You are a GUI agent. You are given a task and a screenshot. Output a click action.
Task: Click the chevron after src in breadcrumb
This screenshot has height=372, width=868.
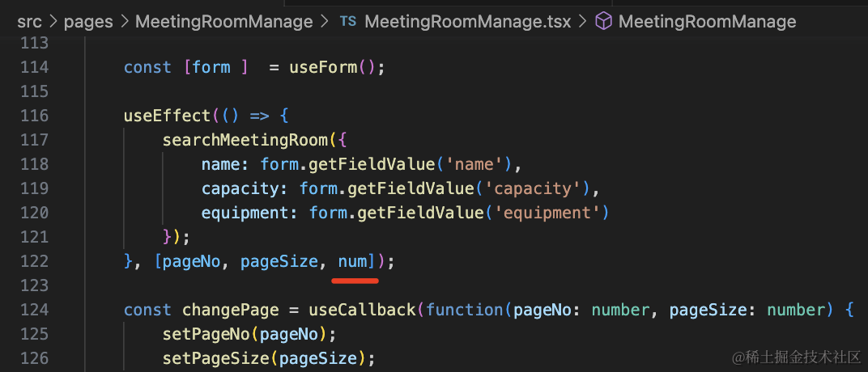click(53, 22)
